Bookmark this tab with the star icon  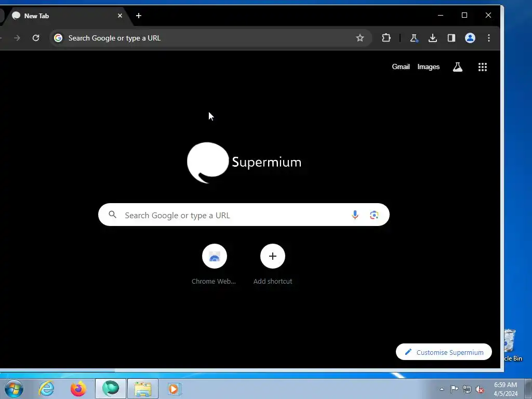tap(360, 38)
